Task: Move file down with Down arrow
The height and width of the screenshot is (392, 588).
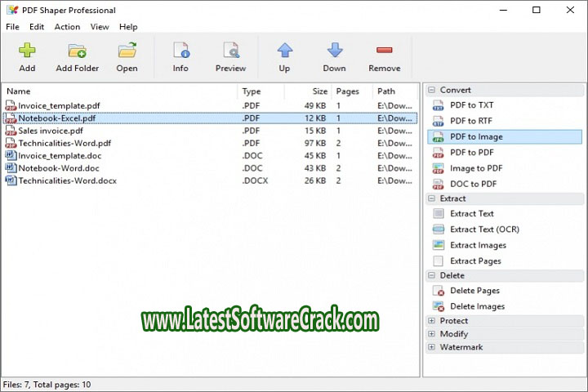Action: (334, 51)
